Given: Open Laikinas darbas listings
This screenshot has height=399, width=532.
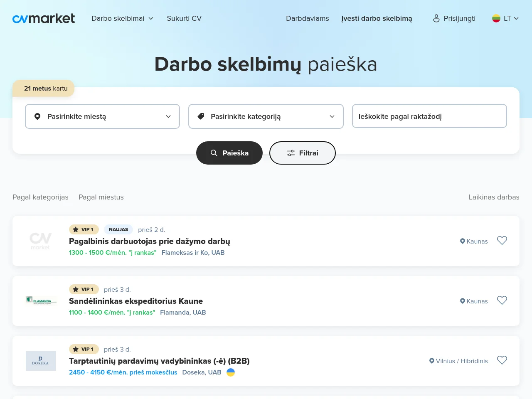Looking at the screenshot, I should 494,197.
